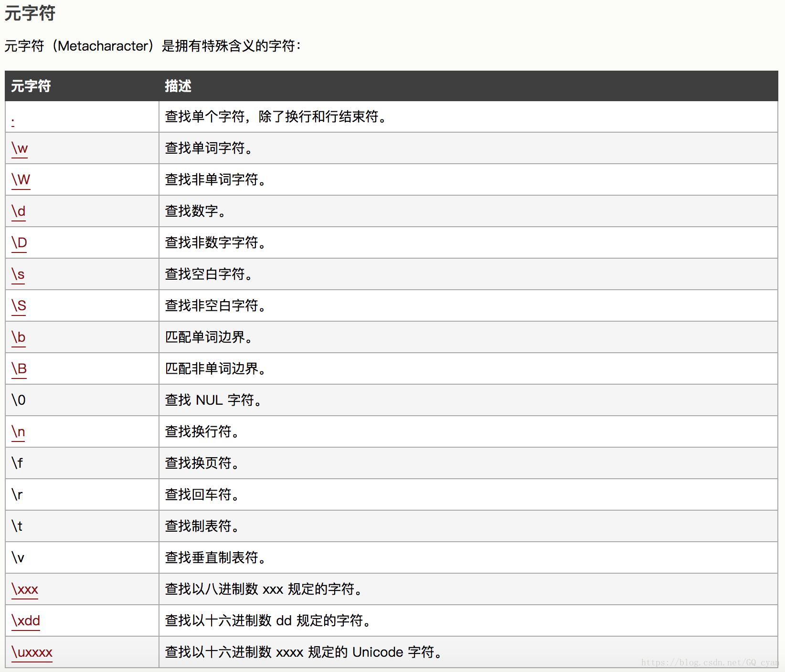Select the \t table cell
The height and width of the screenshot is (672, 785).
[x=82, y=526]
